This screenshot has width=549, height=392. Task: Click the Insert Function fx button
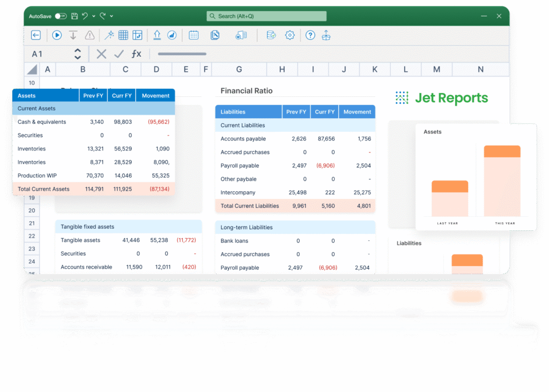tap(137, 54)
